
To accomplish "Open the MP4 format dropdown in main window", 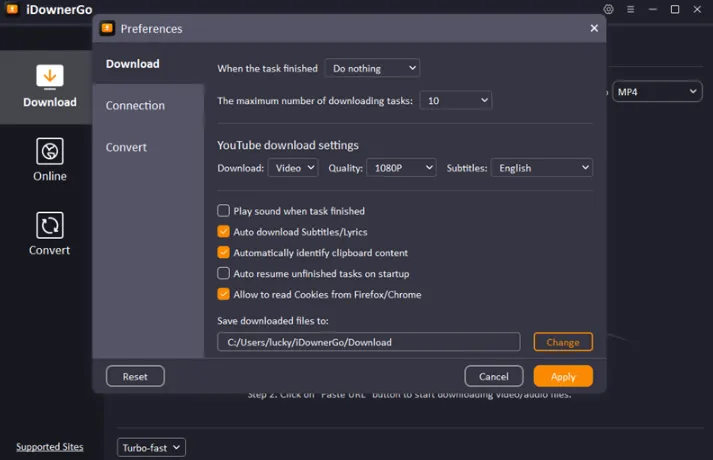I will [x=657, y=91].
